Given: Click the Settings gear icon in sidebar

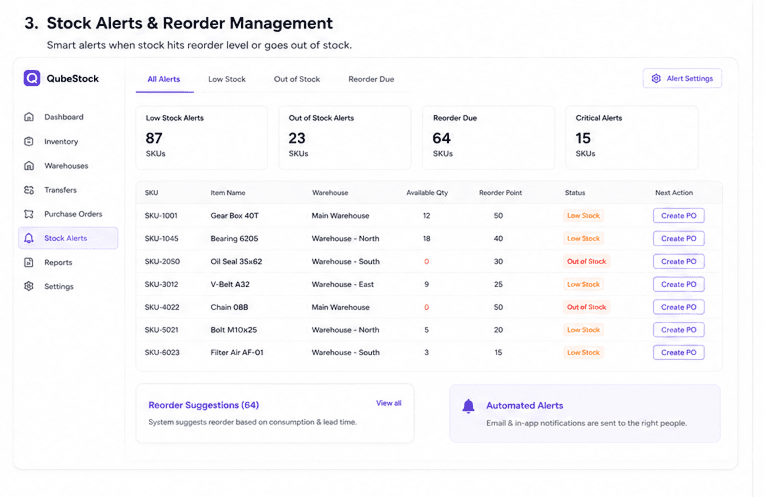Looking at the screenshot, I should 29,286.
